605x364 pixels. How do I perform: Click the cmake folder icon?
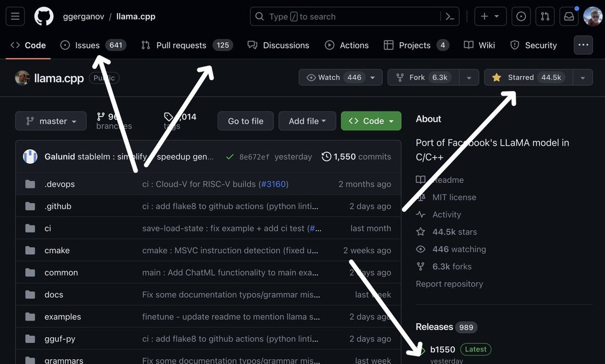(30, 250)
